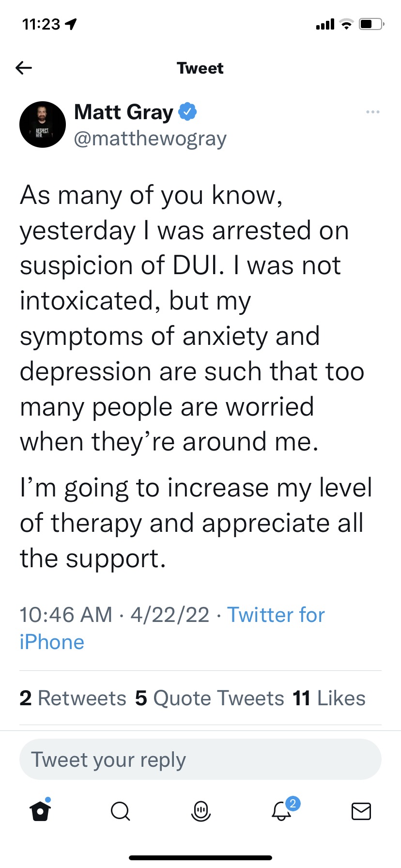This screenshot has height=868, width=401.
Task: Open the Spaces microphone tab
Action: (200, 810)
